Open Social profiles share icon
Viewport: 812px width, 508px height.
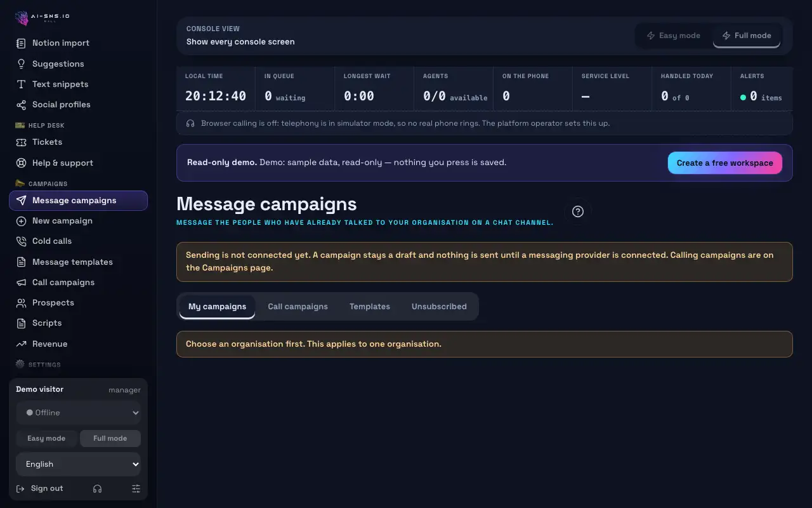pyautogui.click(x=22, y=104)
